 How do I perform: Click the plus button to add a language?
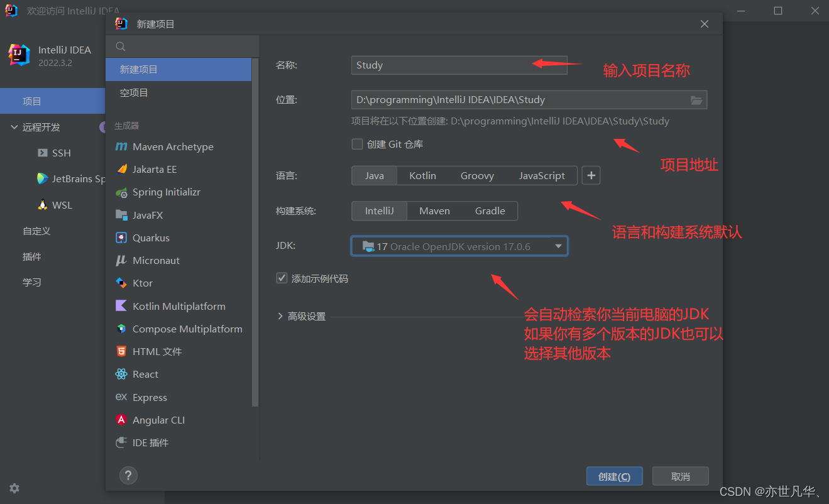pyautogui.click(x=591, y=175)
